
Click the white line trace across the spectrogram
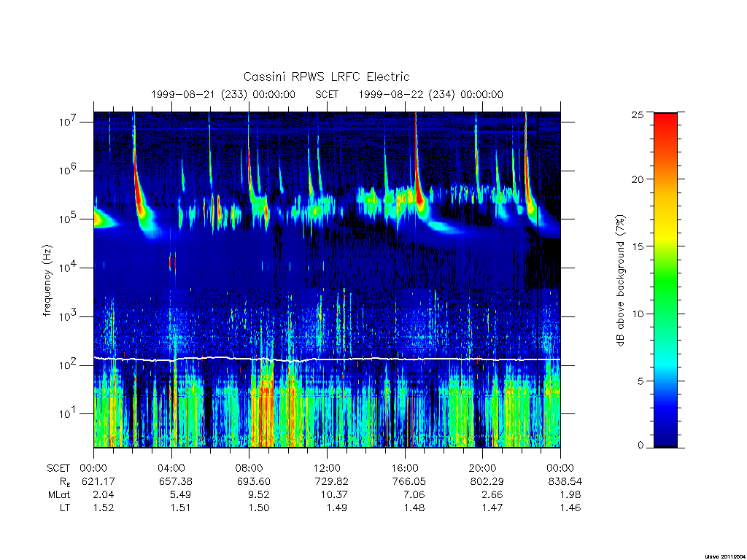(x=327, y=359)
